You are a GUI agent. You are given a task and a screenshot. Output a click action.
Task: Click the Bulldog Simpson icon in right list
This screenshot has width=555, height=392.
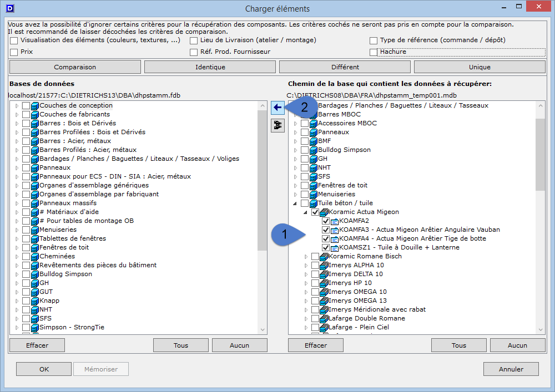314,150
